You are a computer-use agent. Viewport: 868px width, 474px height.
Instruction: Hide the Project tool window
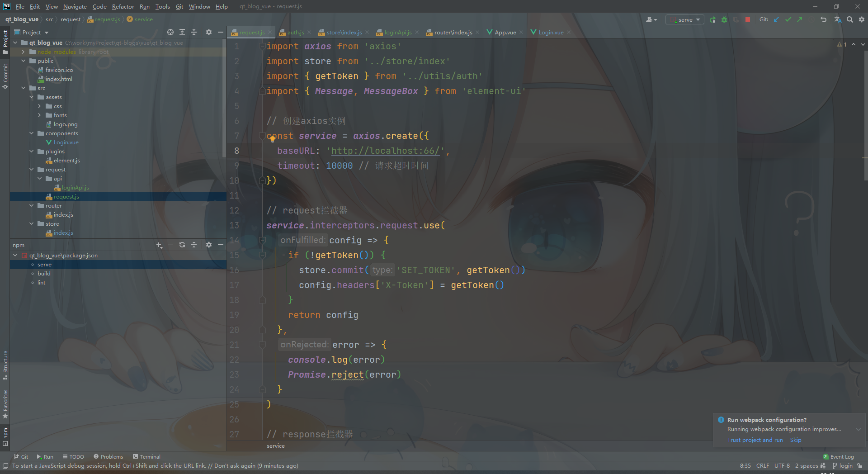click(221, 32)
